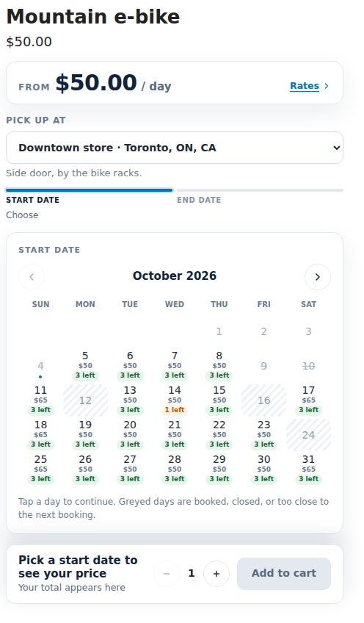Choose October 20 as start date
The height and width of the screenshot is (623, 364).
[130, 435]
